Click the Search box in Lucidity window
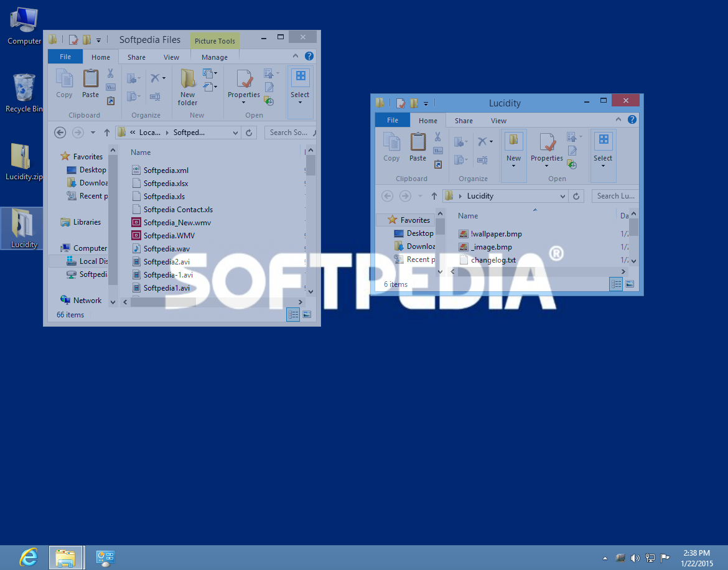 [x=615, y=197]
